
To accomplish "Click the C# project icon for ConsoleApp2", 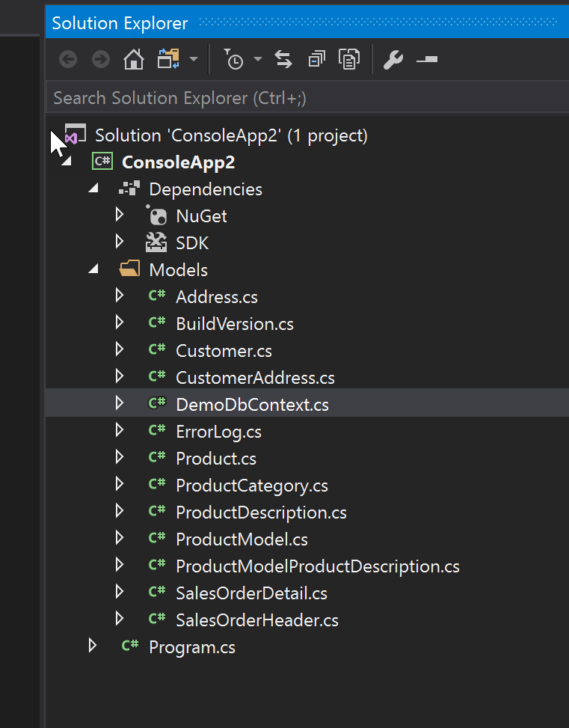I will tap(102, 162).
